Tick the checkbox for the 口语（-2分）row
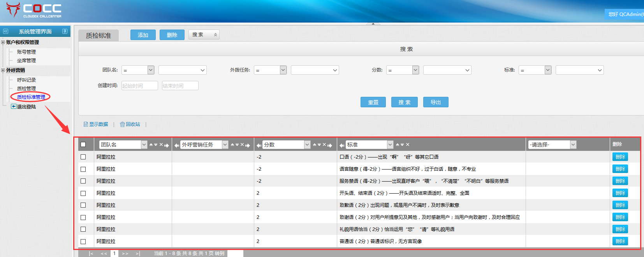This screenshot has width=644, height=257. [x=83, y=157]
